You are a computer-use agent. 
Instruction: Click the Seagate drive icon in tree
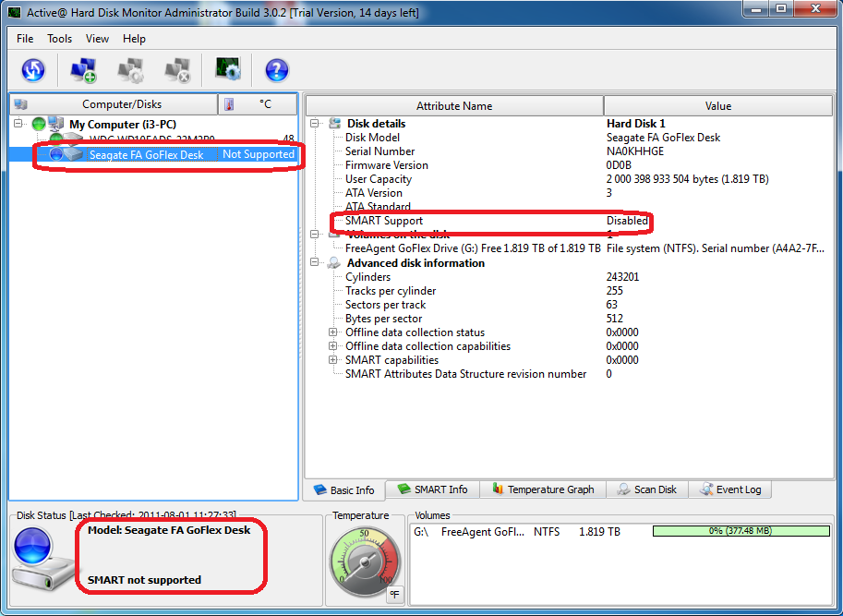coord(74,154)
